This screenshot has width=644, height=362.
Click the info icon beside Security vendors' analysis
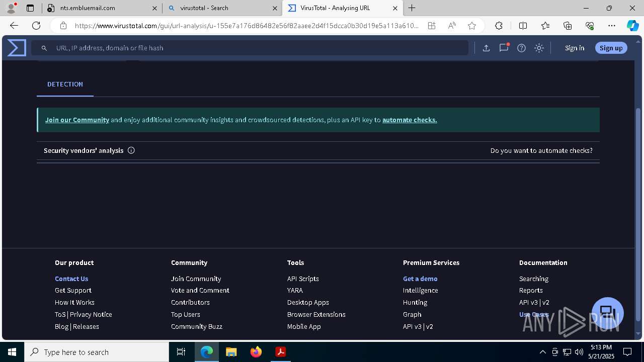coord(131,150)
